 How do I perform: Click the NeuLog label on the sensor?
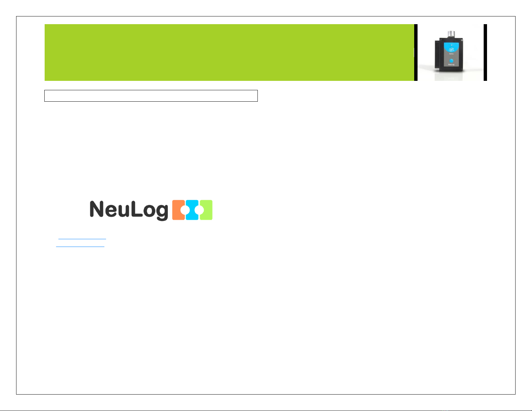[x=451, y=64]
